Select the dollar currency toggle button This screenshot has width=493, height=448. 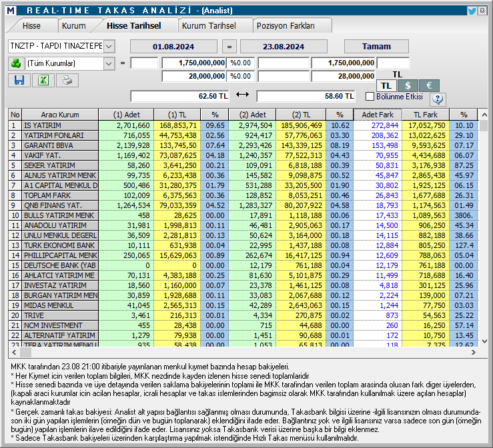(408, 85)
